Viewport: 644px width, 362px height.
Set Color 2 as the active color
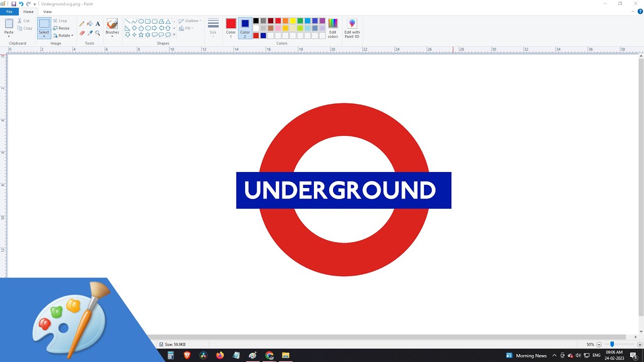pos(245,28)
